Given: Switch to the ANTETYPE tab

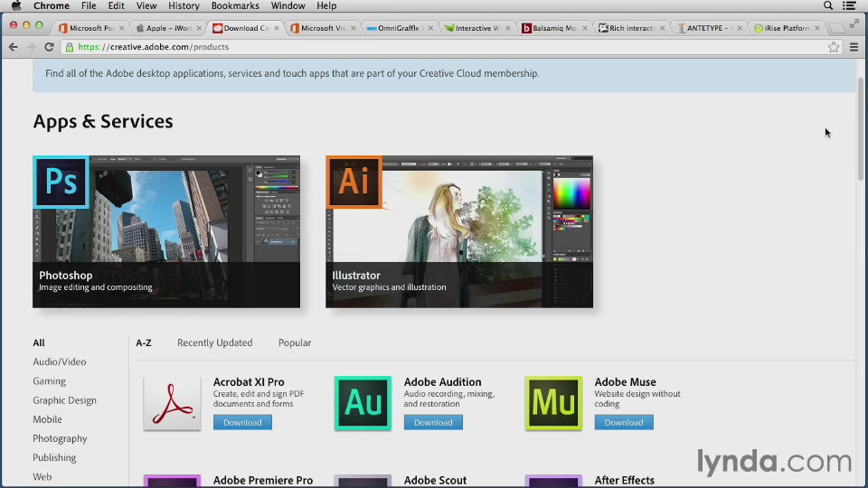Looking at the screenshot, I should tap(709, 28).
